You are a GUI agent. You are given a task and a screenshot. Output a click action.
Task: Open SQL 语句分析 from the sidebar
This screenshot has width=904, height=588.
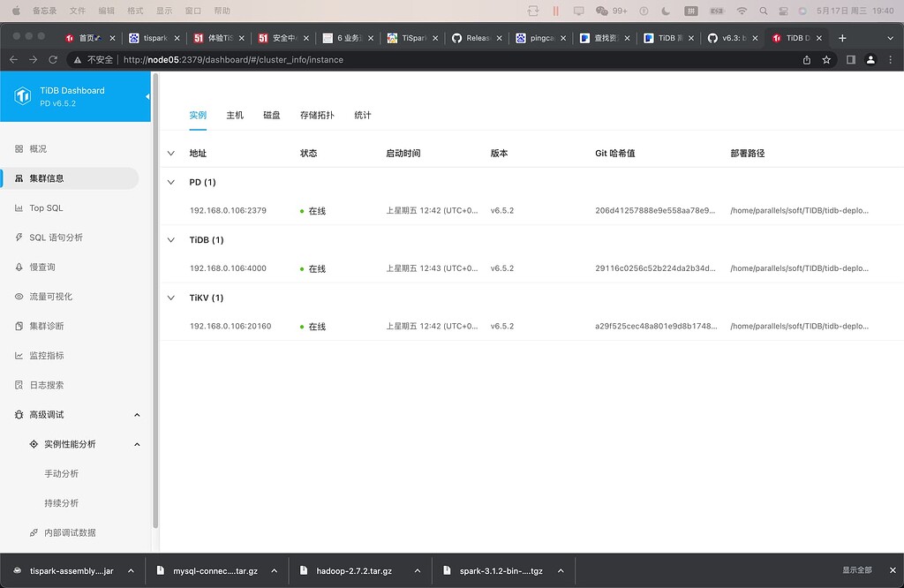click(x=55, y=237)
